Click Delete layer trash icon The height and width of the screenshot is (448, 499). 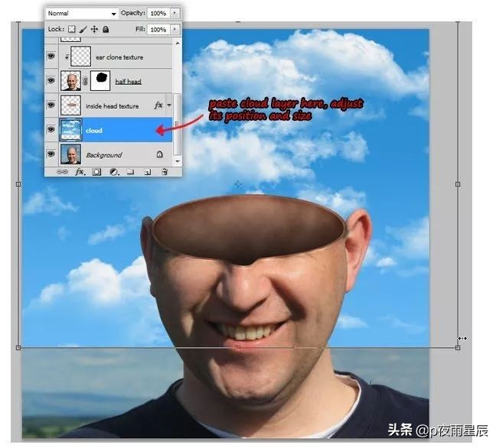[x=165, y=172]
